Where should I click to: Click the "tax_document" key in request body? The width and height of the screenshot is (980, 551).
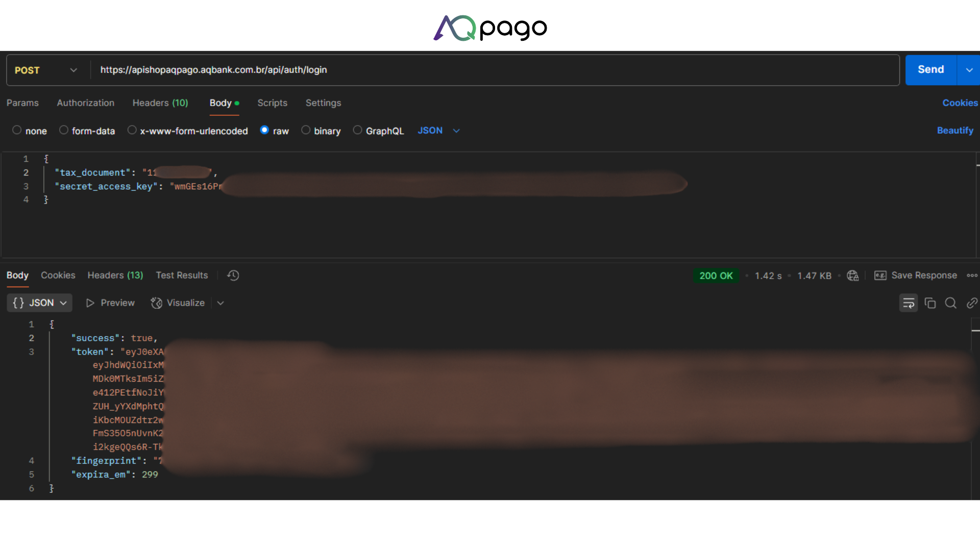click(x=92, y=173)
